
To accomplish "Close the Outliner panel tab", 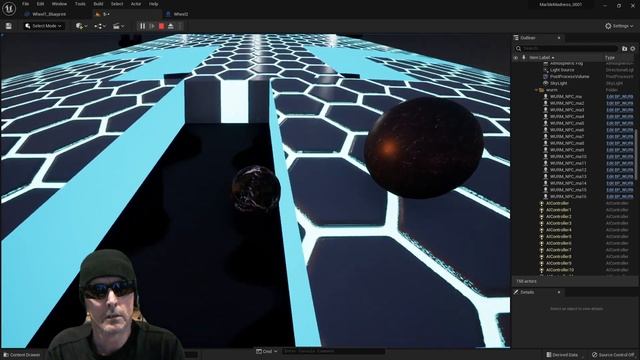I will click(x=559, y=38).
